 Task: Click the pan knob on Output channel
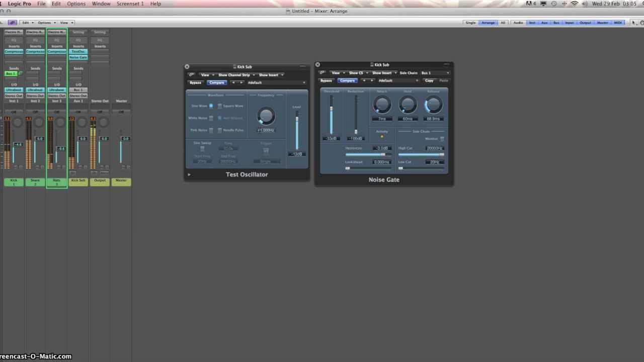pos(104,123)
